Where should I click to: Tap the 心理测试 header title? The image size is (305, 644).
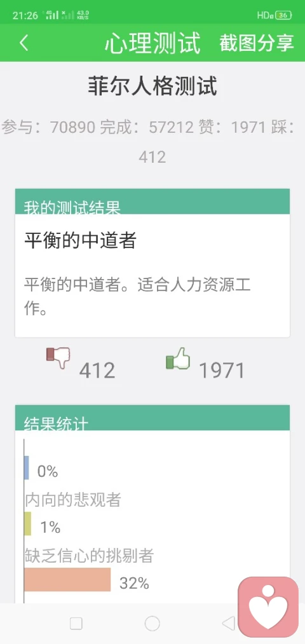coord(152,43)
